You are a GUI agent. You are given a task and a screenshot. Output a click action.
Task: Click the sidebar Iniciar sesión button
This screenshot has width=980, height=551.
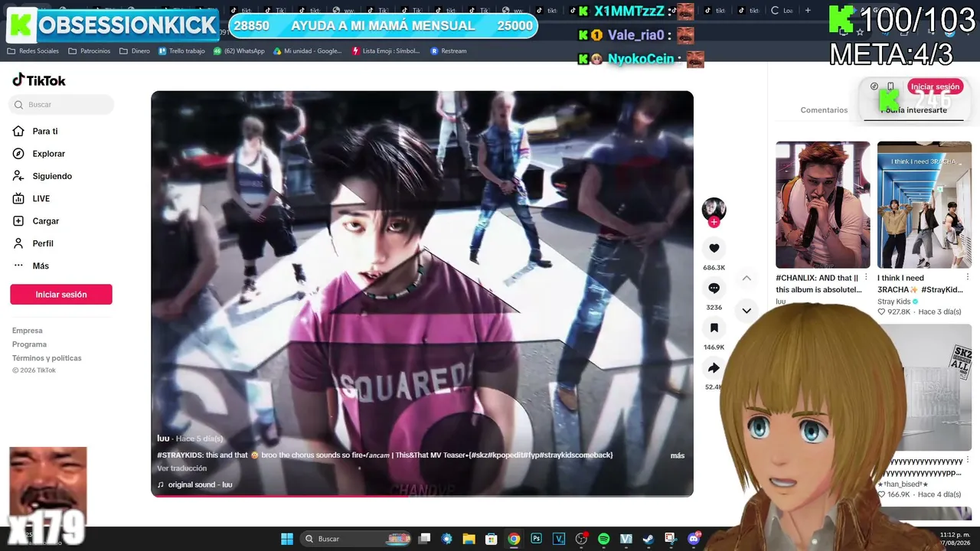coord(61,295)
